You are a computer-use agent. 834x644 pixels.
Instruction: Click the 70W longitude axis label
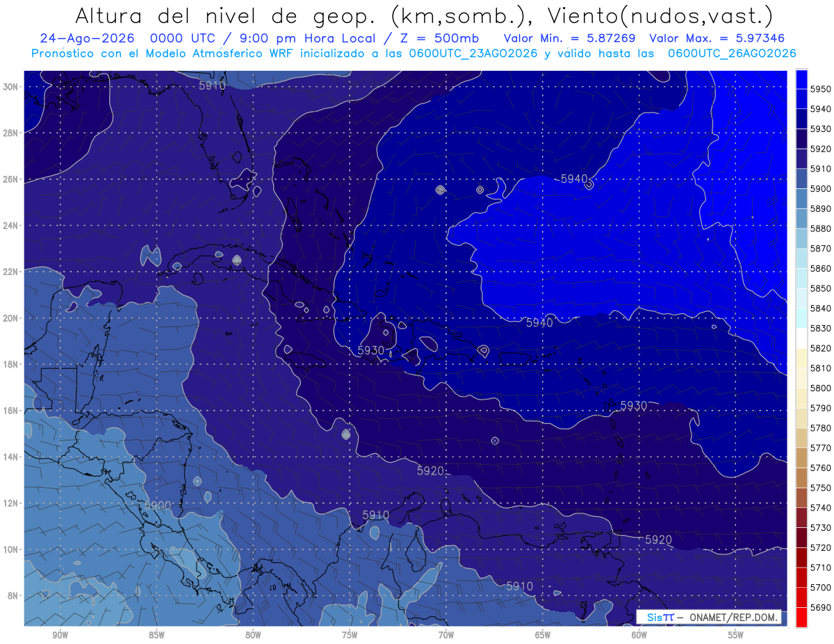click(446, 635)
